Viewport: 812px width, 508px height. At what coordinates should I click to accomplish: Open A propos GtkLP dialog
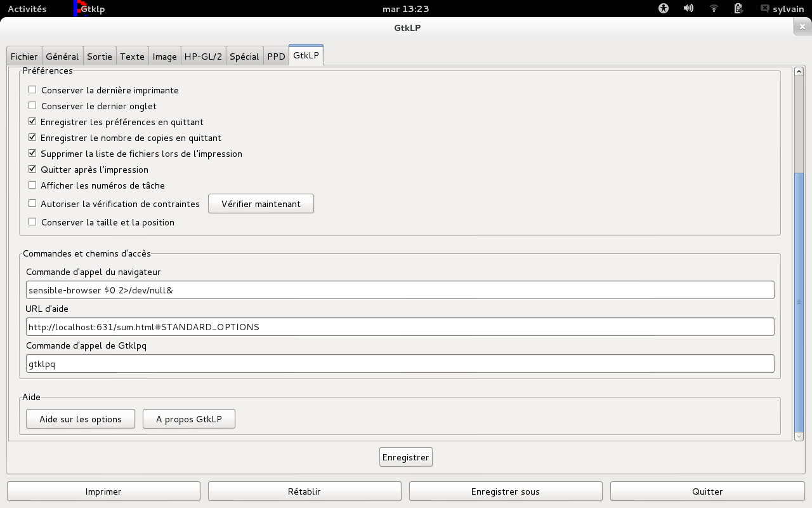click(189, 419)
